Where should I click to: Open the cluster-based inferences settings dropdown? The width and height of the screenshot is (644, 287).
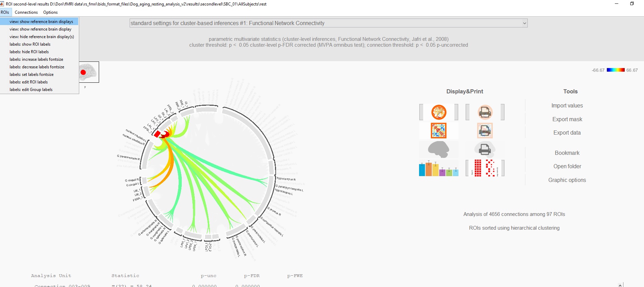point(328,23)
